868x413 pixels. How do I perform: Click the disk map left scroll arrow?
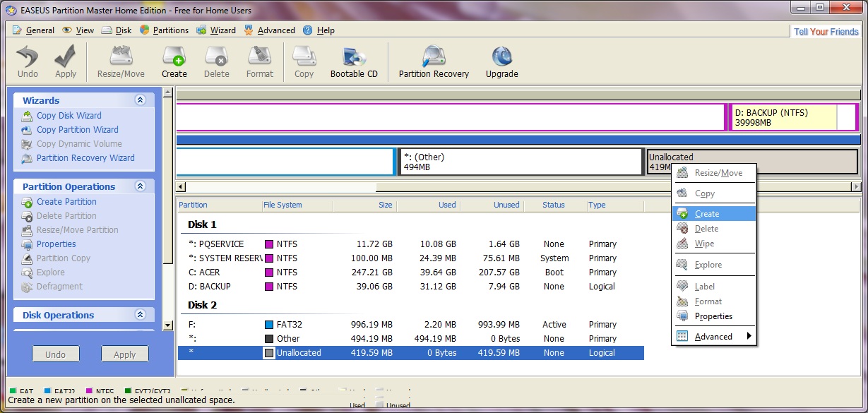pyautogui.click(x=182, y=187)
